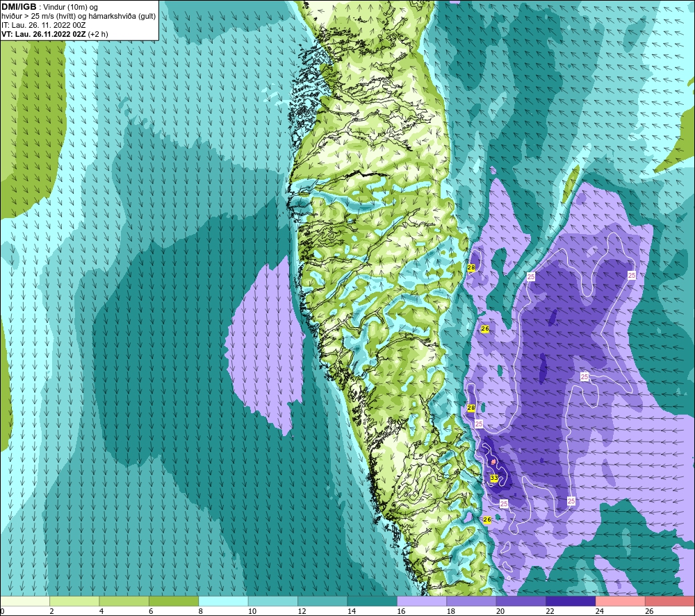The image size is (695, 616).
Task: Select the 14–16 m/s dark teal legend swatch
Action: coord(373,601)
